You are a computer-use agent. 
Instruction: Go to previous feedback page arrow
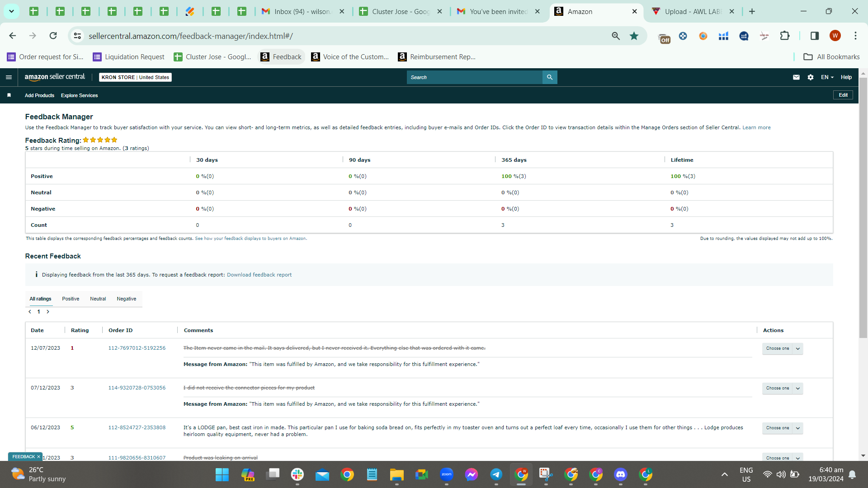pyautogui.click(x=30, y=312)
